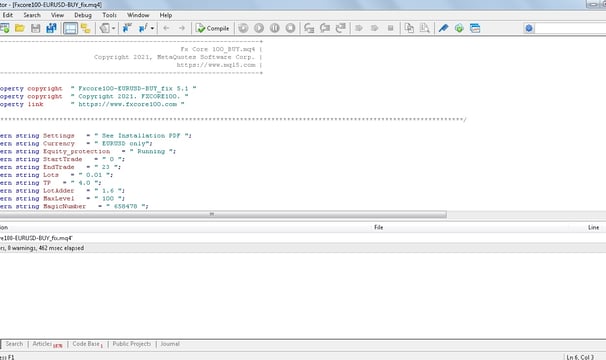Image resolution: width=606 pixels, height=360 pixels.
Task: Open the View menu
Action: click(x=57, y=15)
